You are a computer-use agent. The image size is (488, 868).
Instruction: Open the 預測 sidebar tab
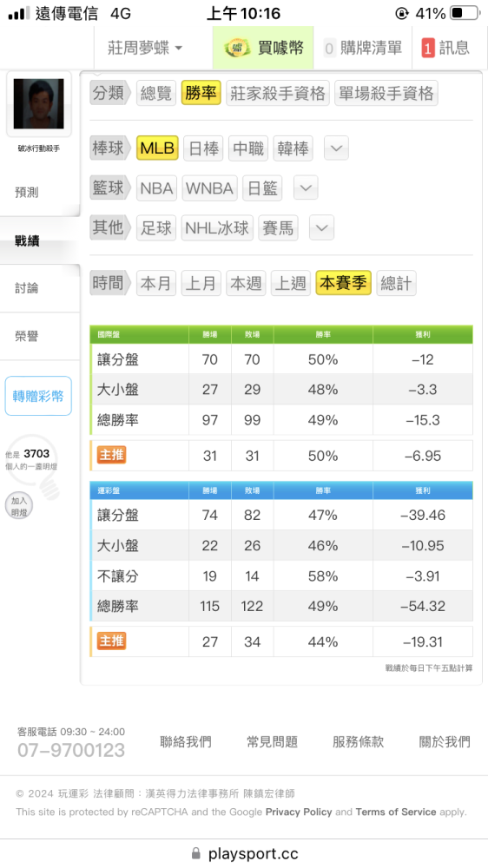[27, 193]
